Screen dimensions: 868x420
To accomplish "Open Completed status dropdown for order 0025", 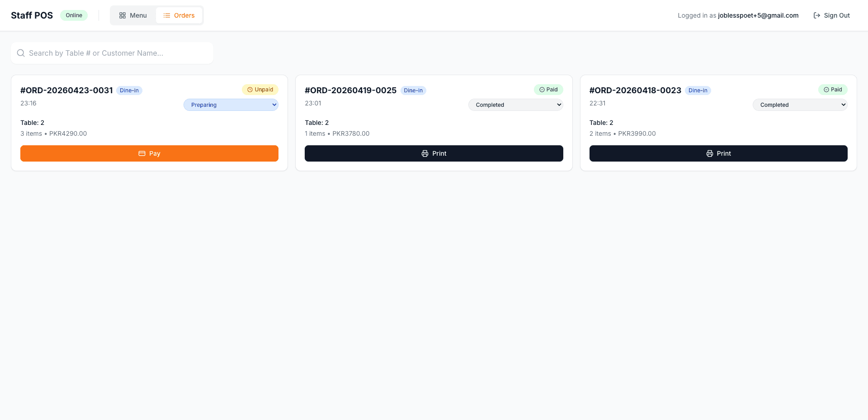I will coord(516,105).
